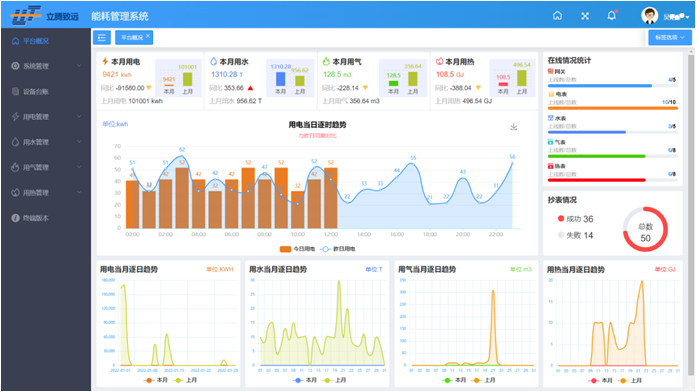696x392 pixels.
Task: Expand the 用电管理 submenu chevron
Action: (x=79, y=116)
